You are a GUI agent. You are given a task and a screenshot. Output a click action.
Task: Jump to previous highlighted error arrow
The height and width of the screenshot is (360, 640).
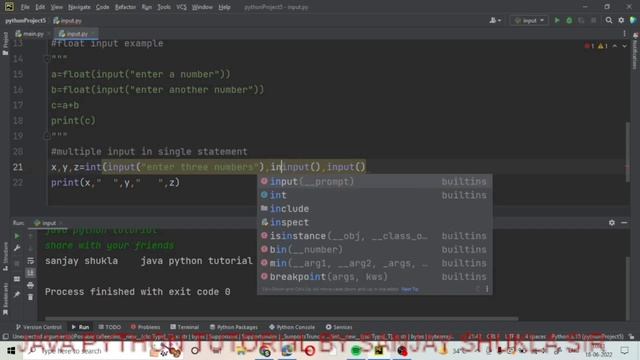pos(615,46)
